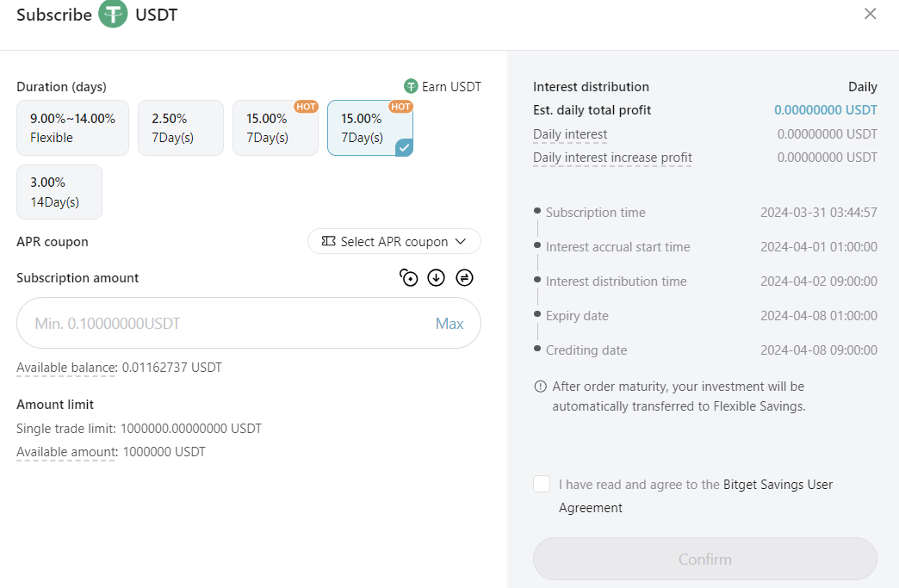Click Max to fill subscription amount
This screenshot has height=588, width=899.
[449, 323]
